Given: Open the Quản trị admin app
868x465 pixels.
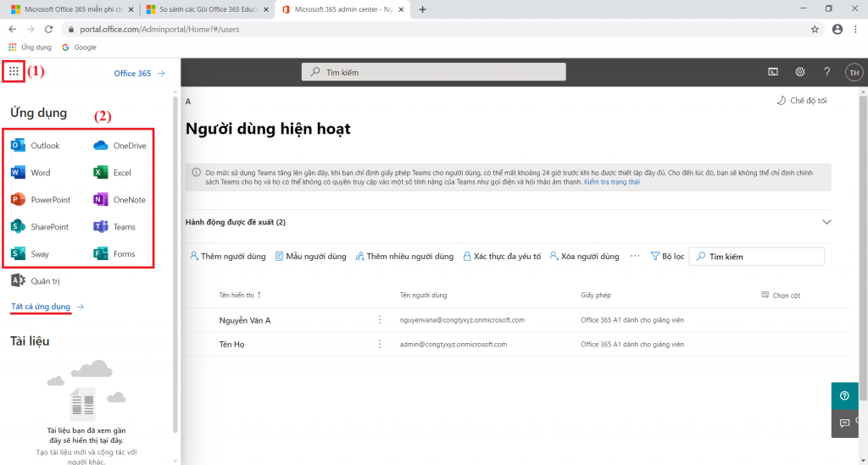Looking at the screenshot, I should [35, 281].
